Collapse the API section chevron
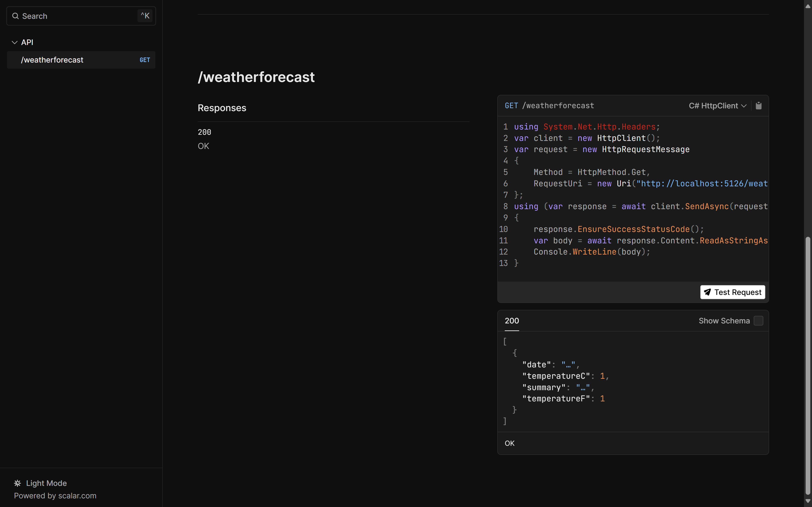The height and width of the screenshot is (507, 812). point(14,43)
